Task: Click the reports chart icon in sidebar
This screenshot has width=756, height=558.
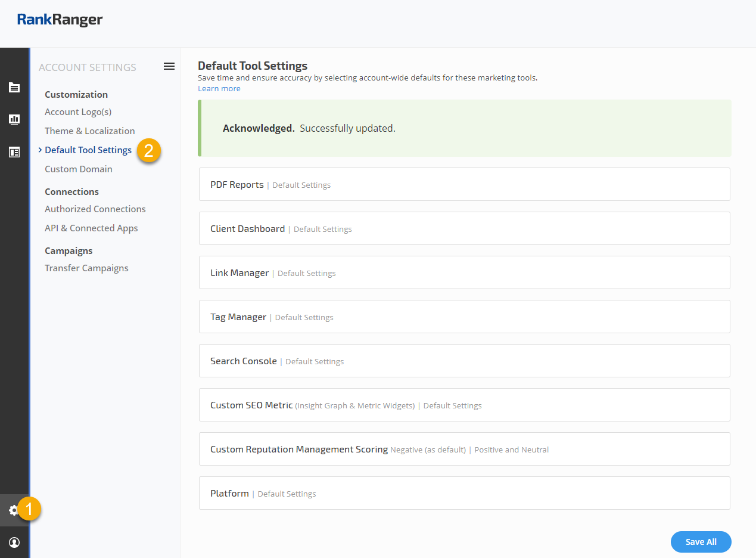Action: pyautogui.click(x=14, y=120)
